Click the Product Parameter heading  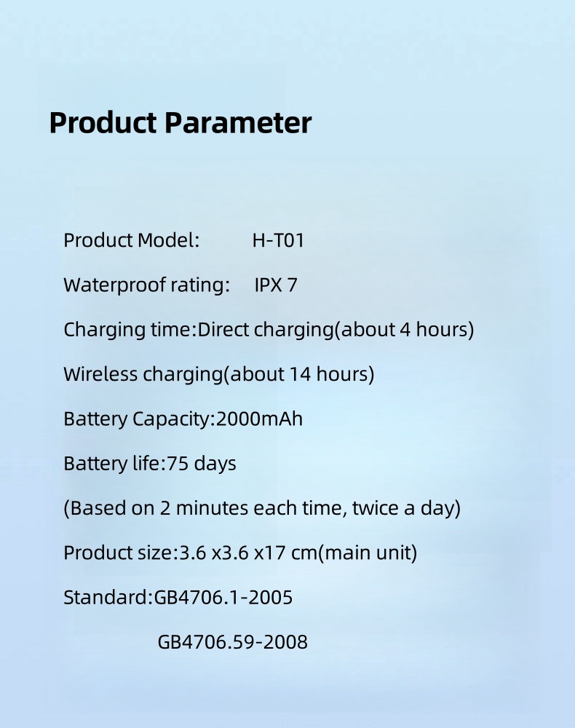pyautogui.click(x=180, y=123)
